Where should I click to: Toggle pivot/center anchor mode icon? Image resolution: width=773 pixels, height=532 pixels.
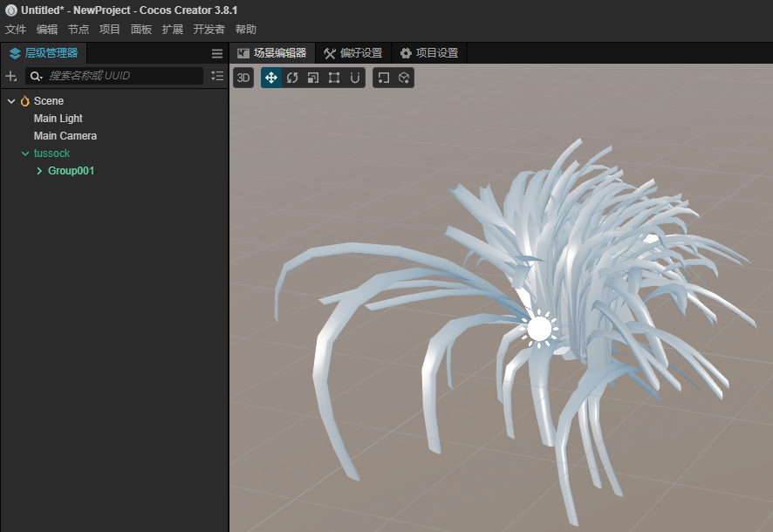point(383,78)
